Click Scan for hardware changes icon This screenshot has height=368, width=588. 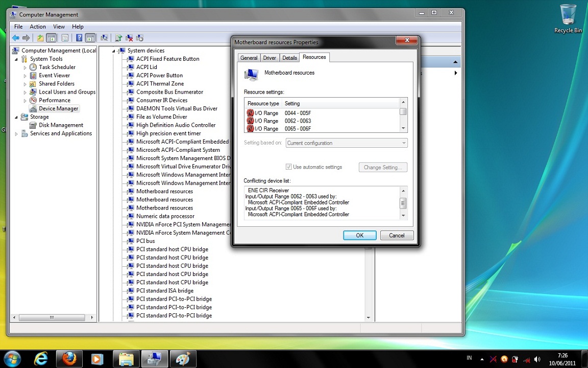coord(104,38)
